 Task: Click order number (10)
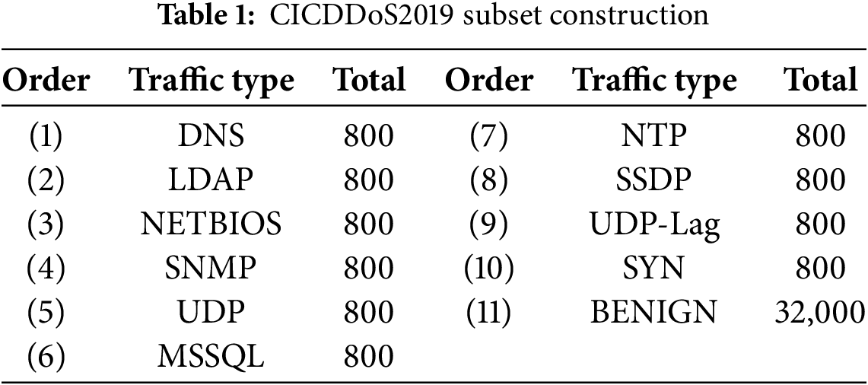(x=488, y=268)
